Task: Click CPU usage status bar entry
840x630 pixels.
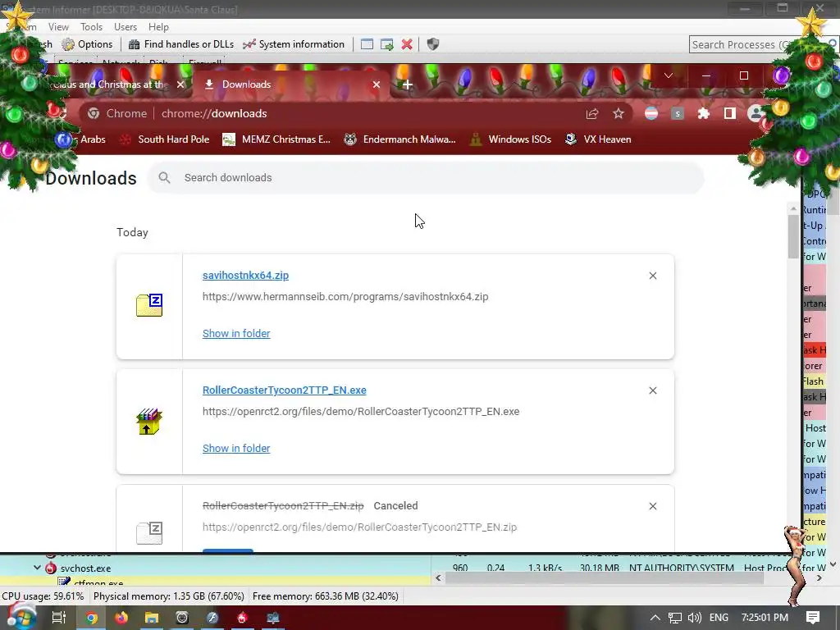Action: coord(43,596)
